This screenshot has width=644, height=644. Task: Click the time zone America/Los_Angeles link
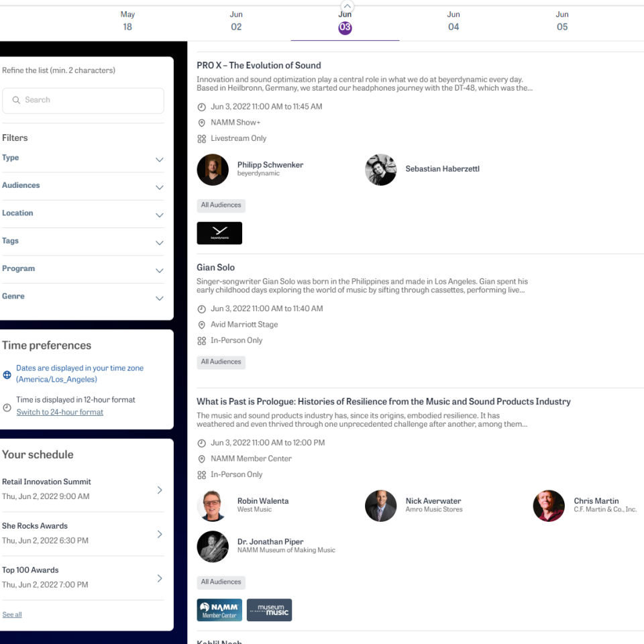tap(80, 374)
